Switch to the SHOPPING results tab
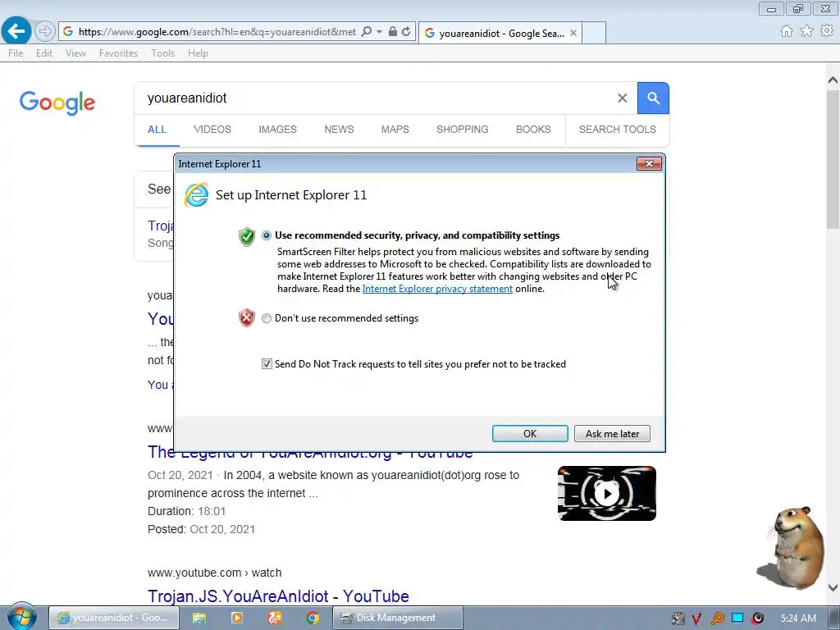This screenshot has height=630, width=840. 463,130
